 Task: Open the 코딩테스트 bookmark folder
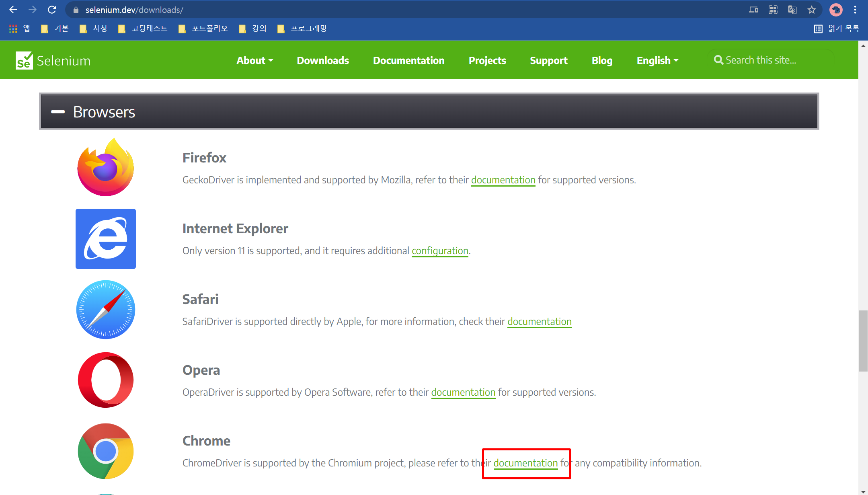(x=143, y=29)
